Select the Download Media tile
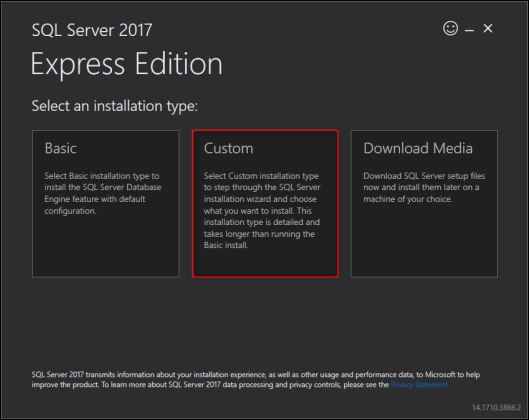 pyautogui.click(x=424, y=204)
